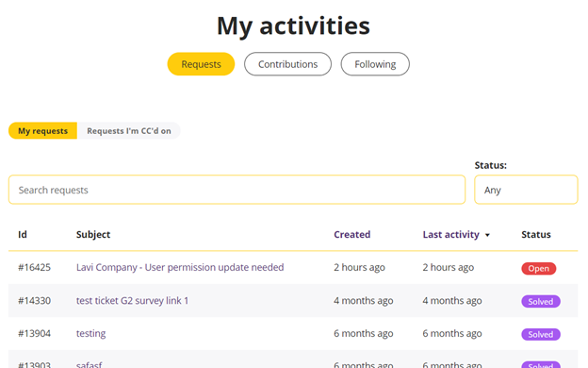The width and height of the screenshot is (588, 368).
Task: Click the Status column header
Action: click(536, 234)
